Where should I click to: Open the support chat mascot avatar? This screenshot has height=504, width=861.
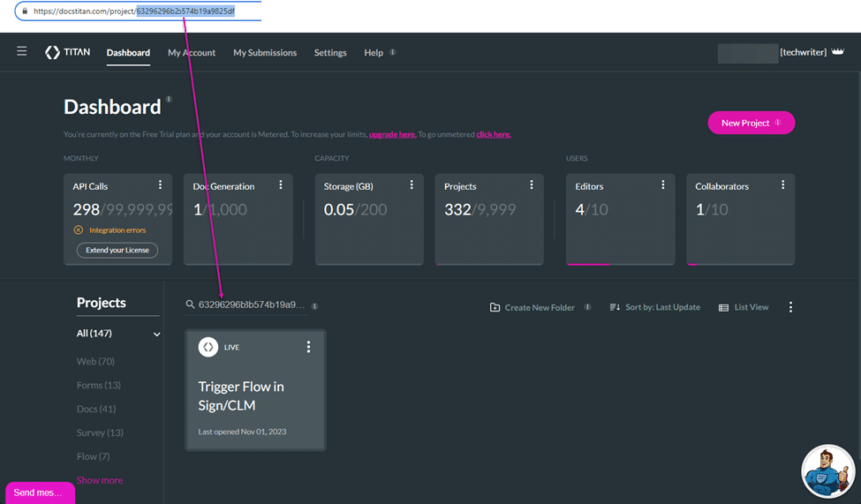(x=827, y=470)
